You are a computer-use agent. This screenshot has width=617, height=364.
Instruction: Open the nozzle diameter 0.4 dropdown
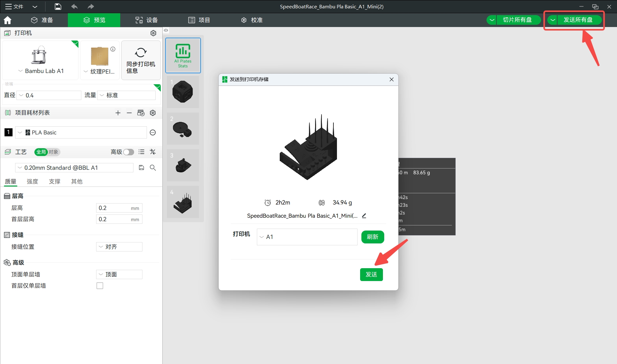(x=49, y=95)
